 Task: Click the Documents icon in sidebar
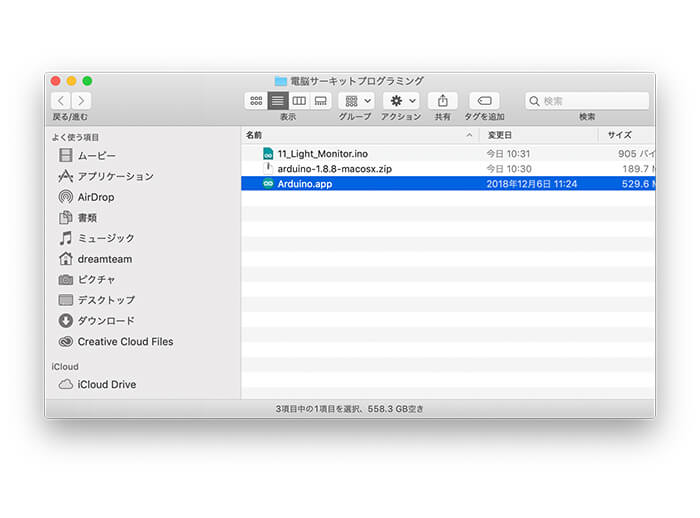tap(66, 217)
